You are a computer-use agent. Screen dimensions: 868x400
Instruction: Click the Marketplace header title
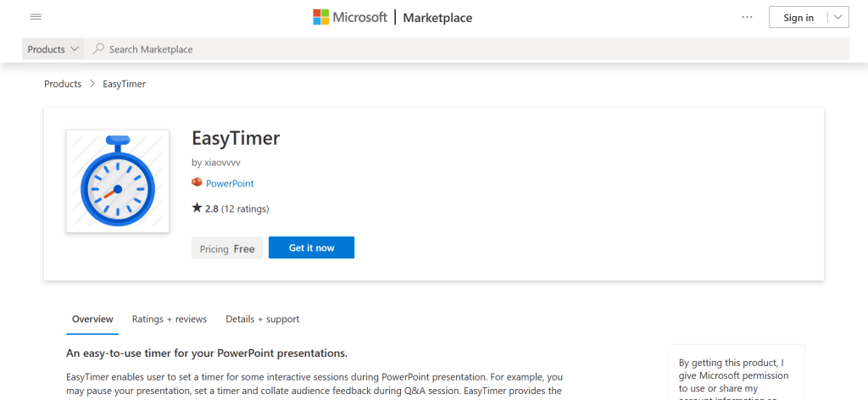[437, 18]
